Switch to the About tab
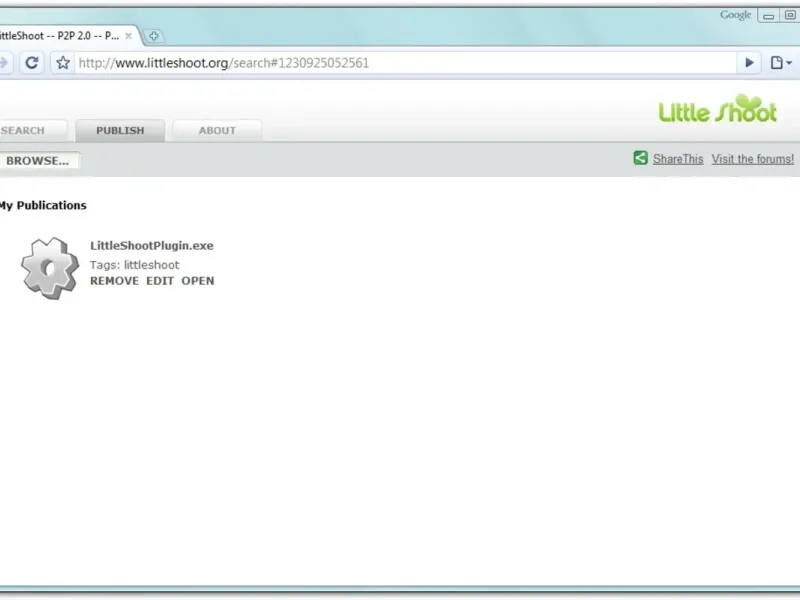This screenshot has width=800, height=600. click(217, 131)
